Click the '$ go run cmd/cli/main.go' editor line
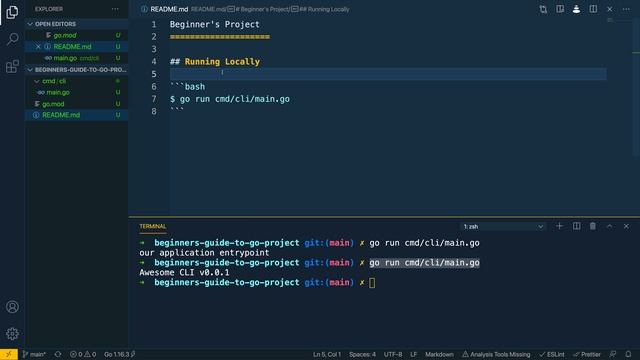 tap(230, 99)
